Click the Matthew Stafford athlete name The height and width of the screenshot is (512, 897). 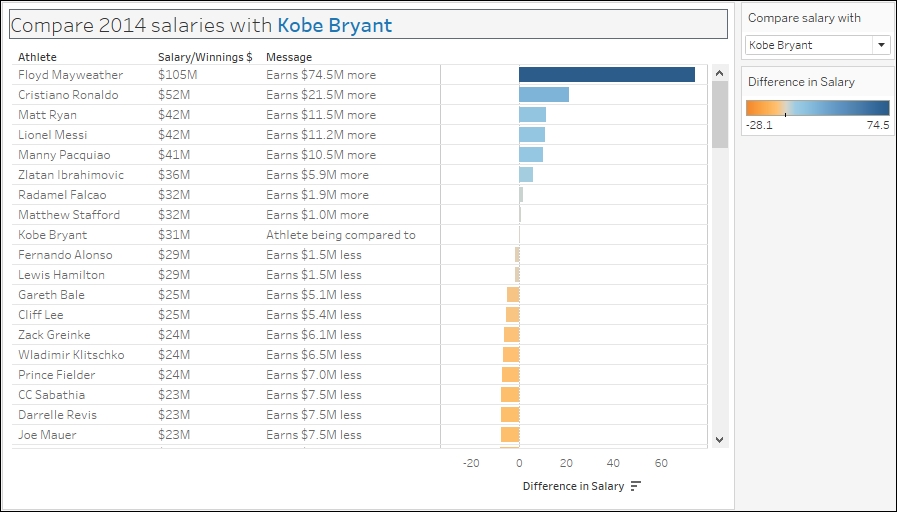69,215
